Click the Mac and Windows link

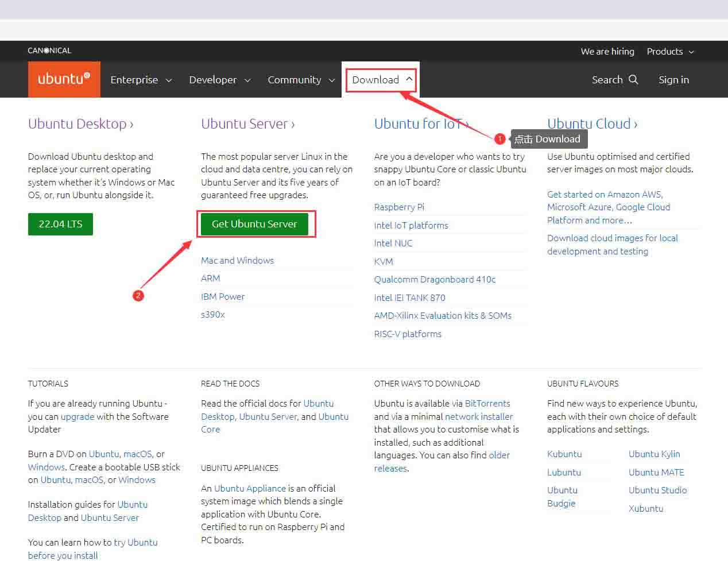point(237,260)
